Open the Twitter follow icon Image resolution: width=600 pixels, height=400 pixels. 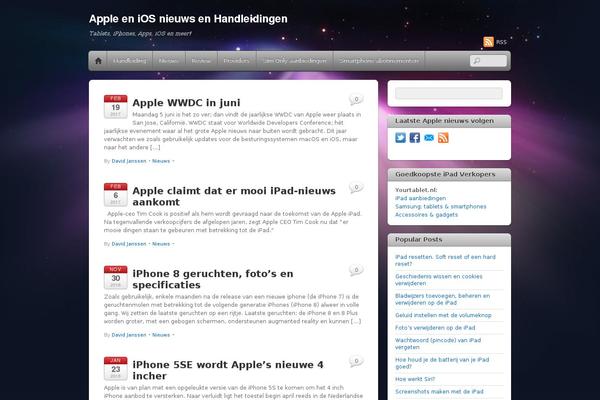click(400, 138)
